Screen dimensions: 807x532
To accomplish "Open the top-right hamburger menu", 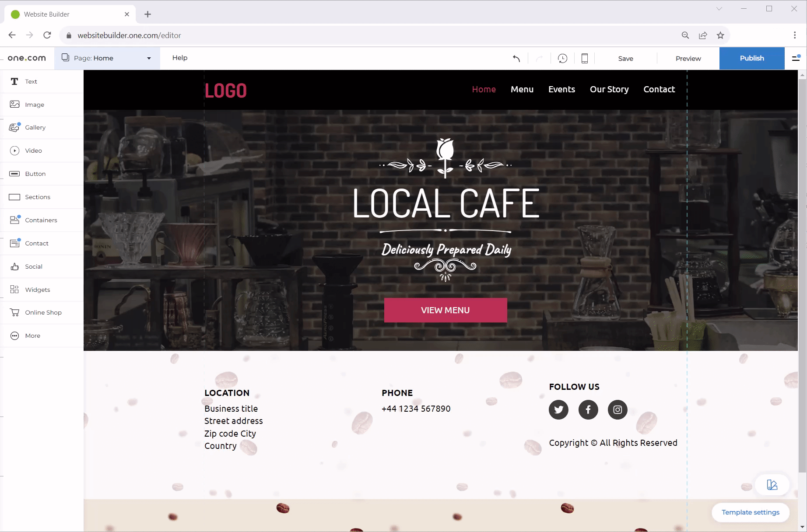I will (796, 58).
